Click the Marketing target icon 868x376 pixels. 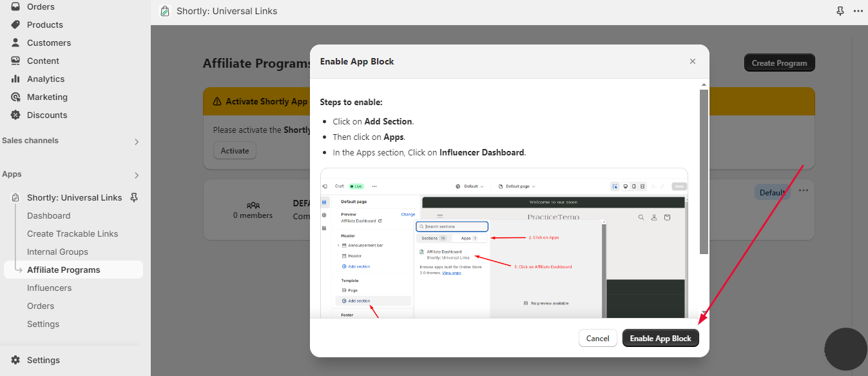15,97
